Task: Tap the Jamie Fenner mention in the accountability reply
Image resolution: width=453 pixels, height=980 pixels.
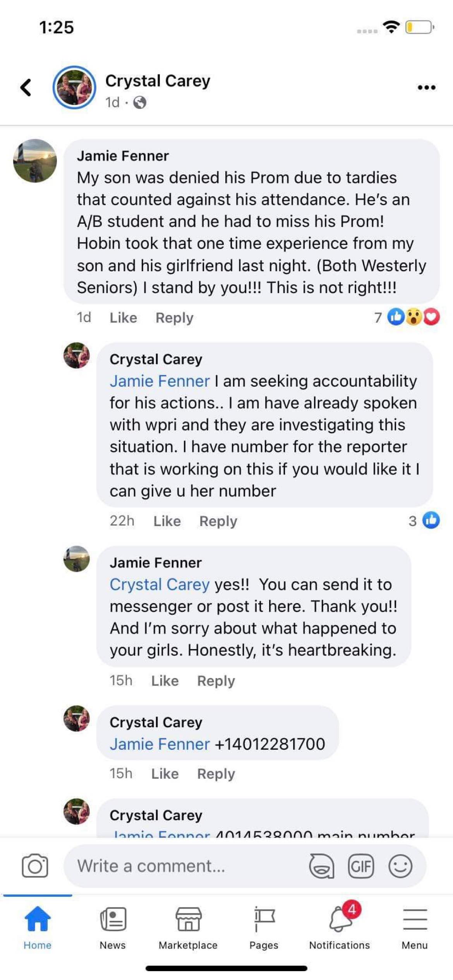Action: 160,381
